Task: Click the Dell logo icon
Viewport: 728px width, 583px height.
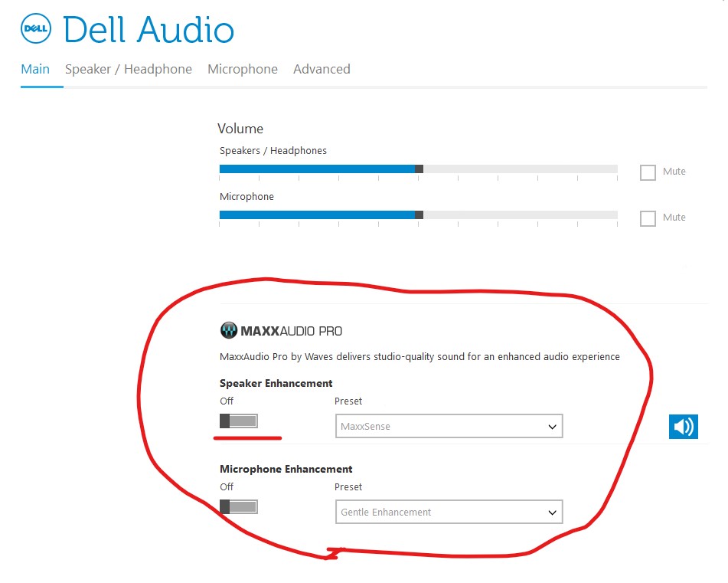Action: [x=36, y=29]
